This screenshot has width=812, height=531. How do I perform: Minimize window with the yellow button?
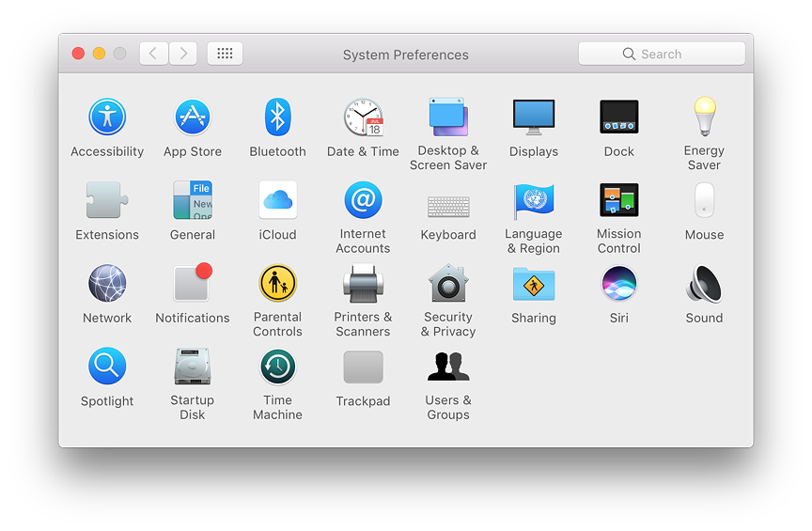coord(99,54)
